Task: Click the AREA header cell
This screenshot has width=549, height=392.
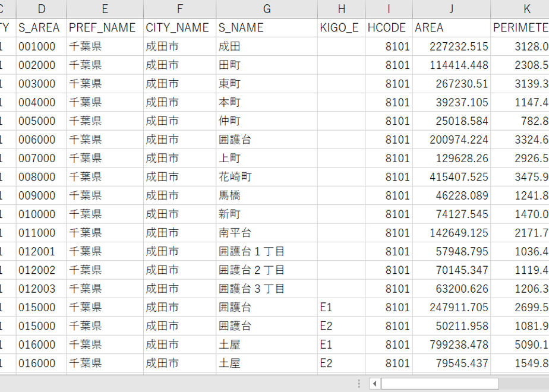Action: tap(452, 28)
